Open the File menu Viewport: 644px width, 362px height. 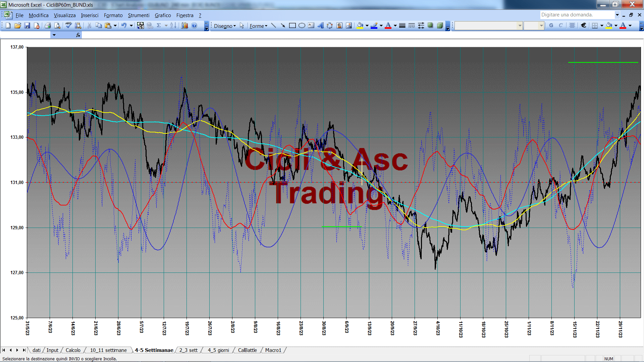tap(19, 15)
